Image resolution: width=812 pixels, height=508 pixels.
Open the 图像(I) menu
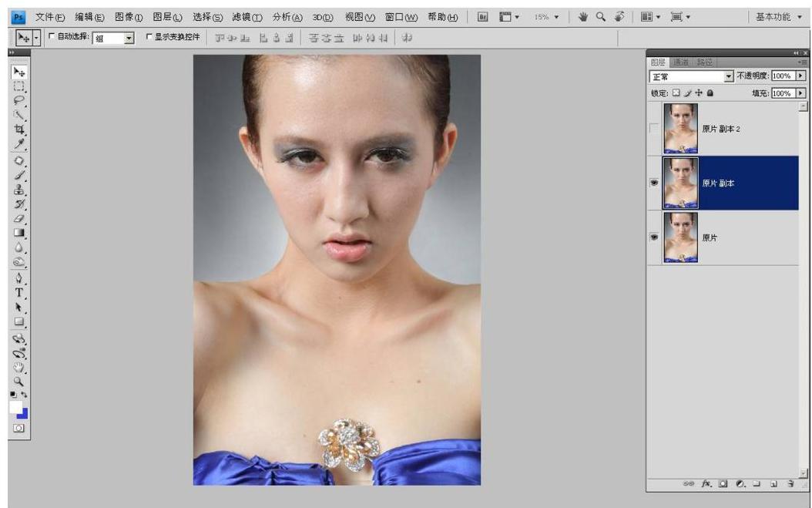click(x=129, y=17)
